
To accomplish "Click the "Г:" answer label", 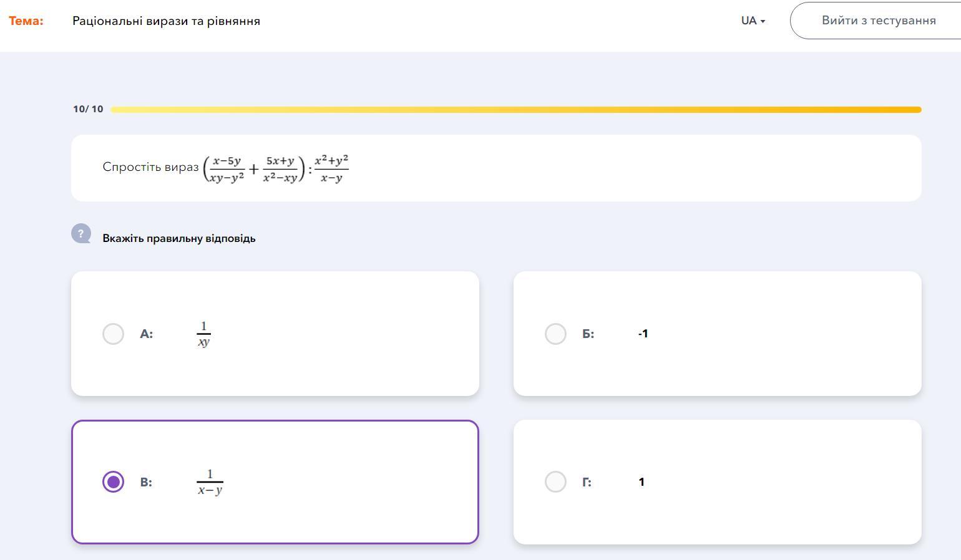I will click(x=587, y=482).
